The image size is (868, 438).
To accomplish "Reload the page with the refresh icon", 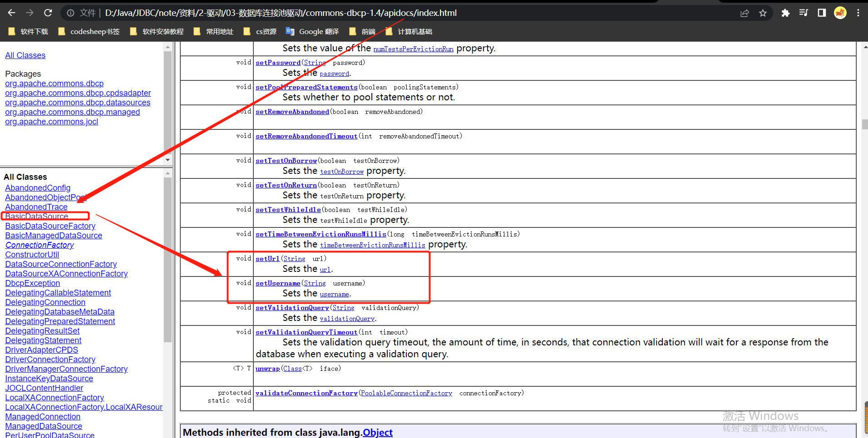I will tap(48, 13).
